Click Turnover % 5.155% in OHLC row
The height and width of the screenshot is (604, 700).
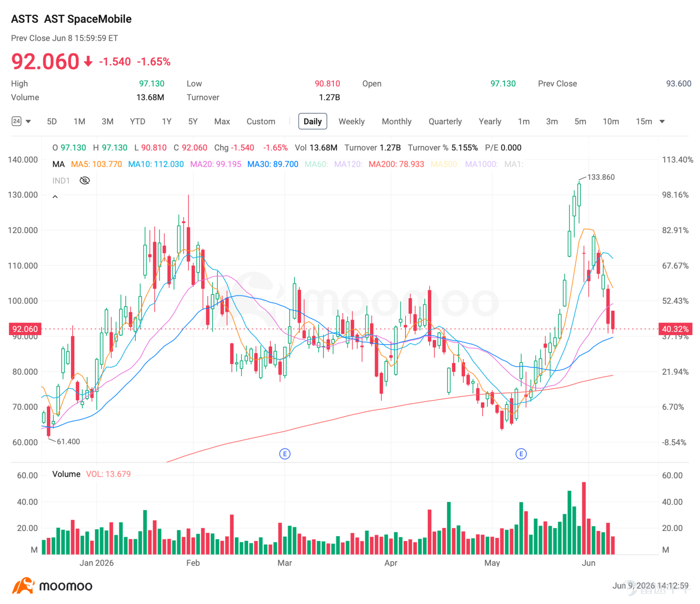coord(443,148)
